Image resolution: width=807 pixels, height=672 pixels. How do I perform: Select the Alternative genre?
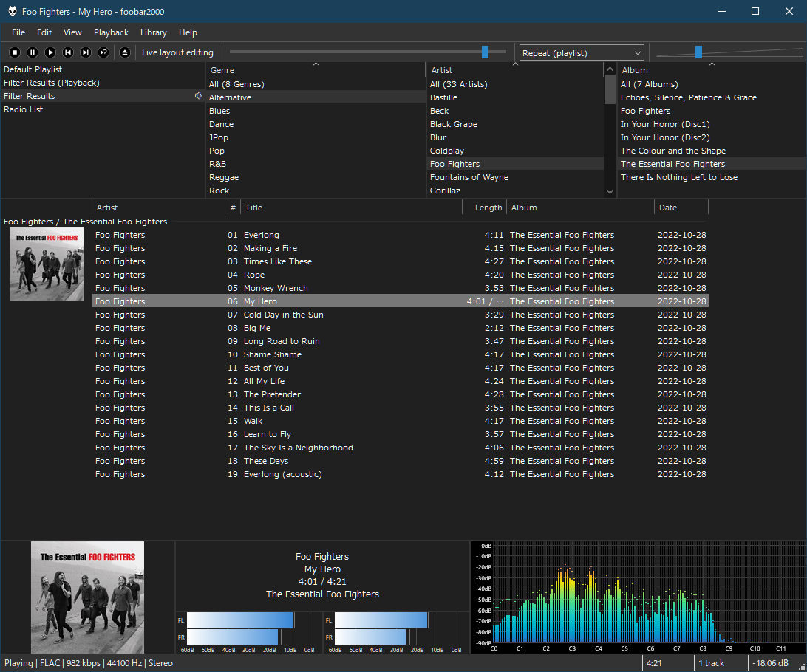[316, 97]
